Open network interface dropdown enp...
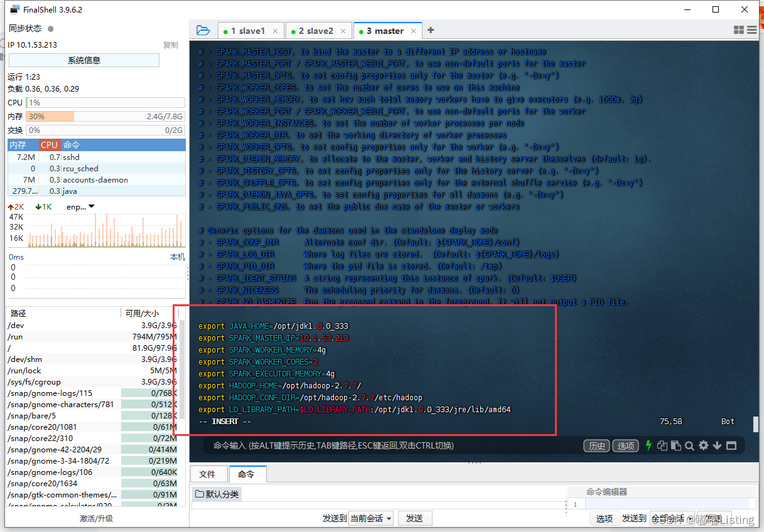This screenshot has width=764, height=532. click(80, 206)
